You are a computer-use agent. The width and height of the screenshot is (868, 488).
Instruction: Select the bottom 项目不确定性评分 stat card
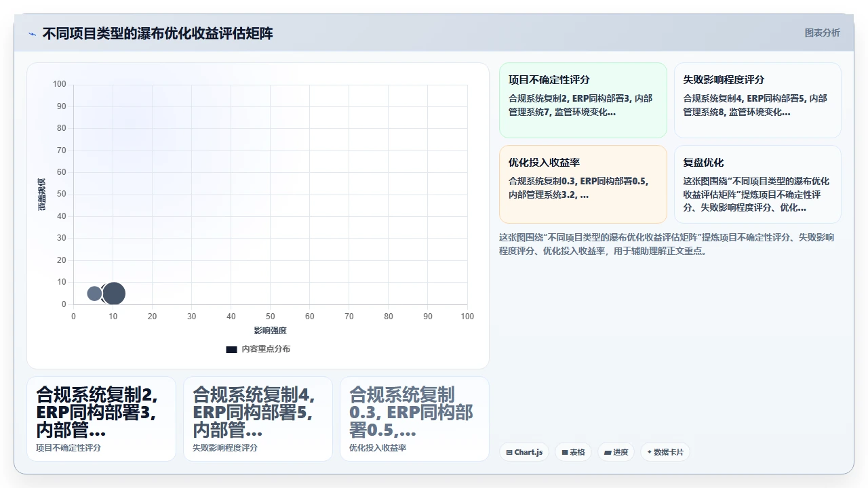101,419
